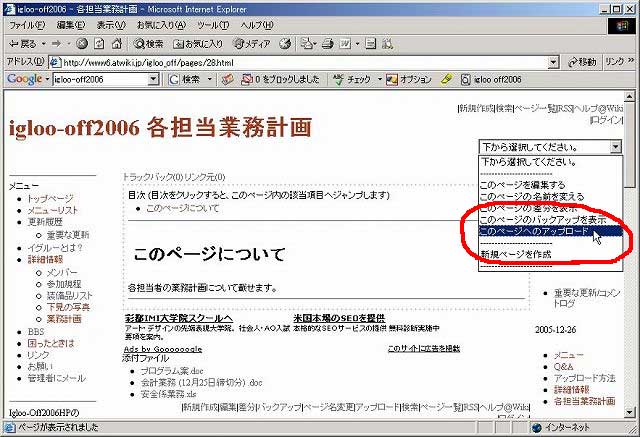Open the ファイル(F) menu
This screenshot has height=437, width=640.
tap(27, 25)
